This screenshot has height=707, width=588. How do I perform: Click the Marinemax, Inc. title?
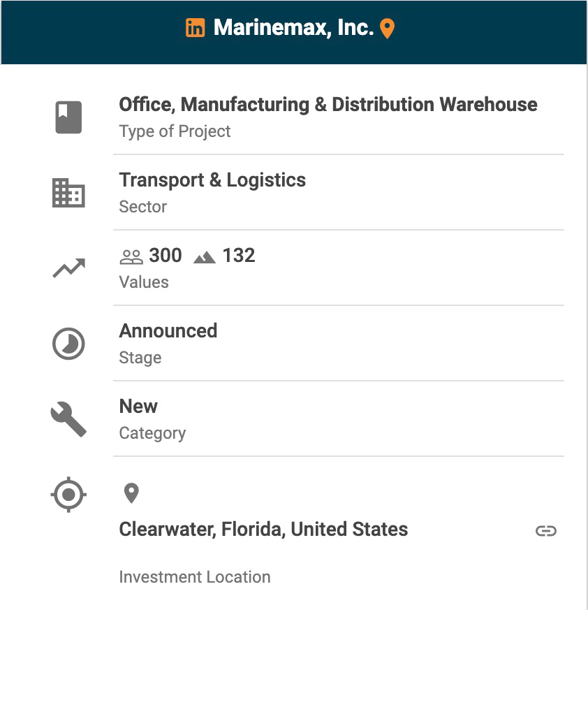tap(293, 28)
